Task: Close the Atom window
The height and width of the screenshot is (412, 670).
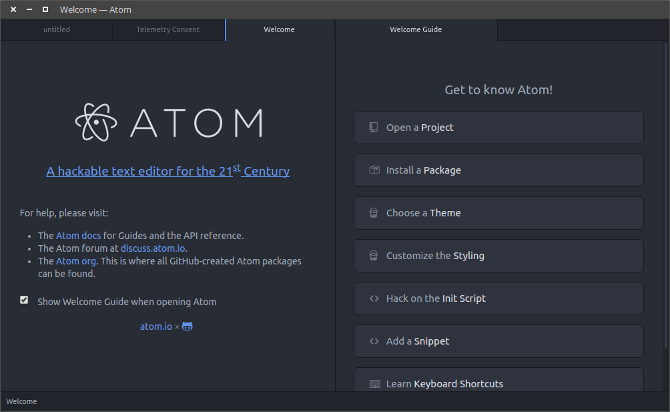Action: click(13, 9)
